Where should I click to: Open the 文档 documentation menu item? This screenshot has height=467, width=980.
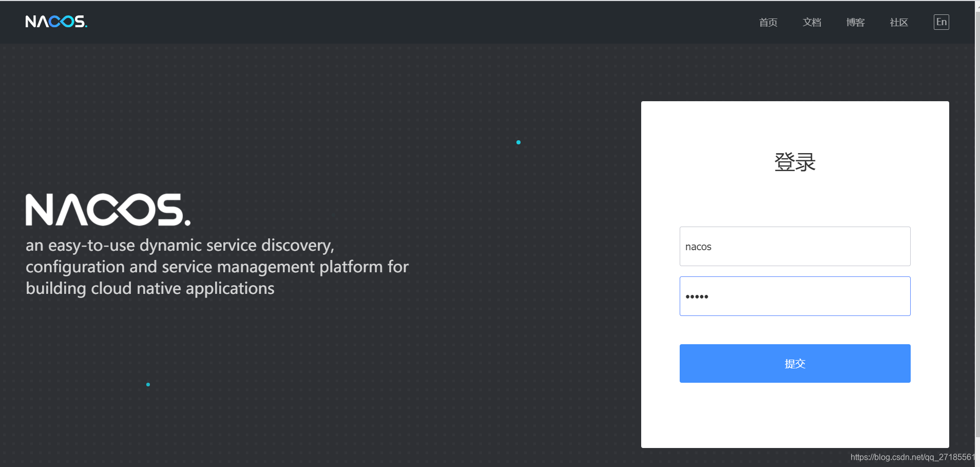[x=812, y=22]
